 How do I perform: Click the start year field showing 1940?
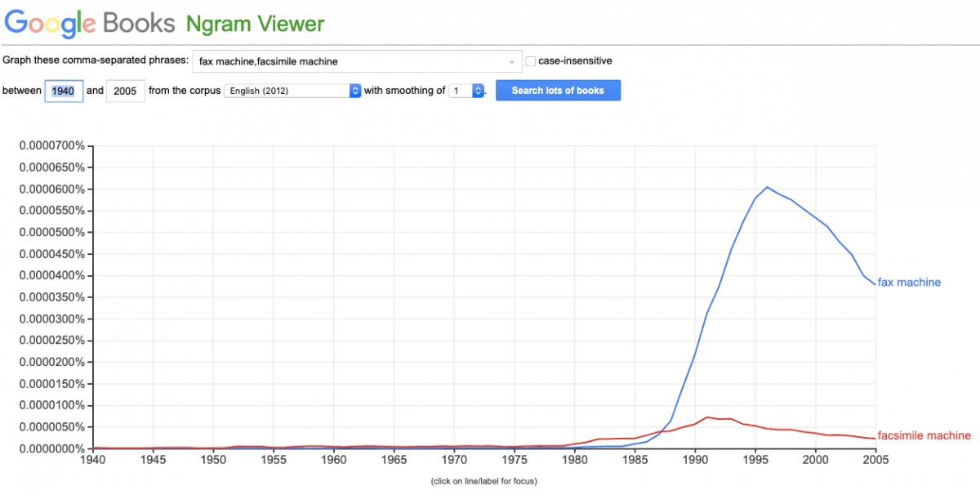click(64, 91)
